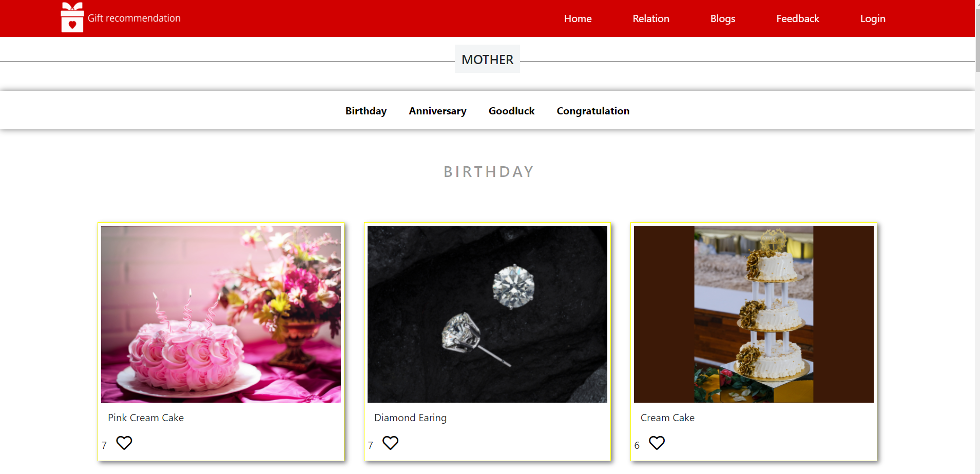Screen dimensions: 980x474
Task: Open the Blogs section
Action: [723, 18]
